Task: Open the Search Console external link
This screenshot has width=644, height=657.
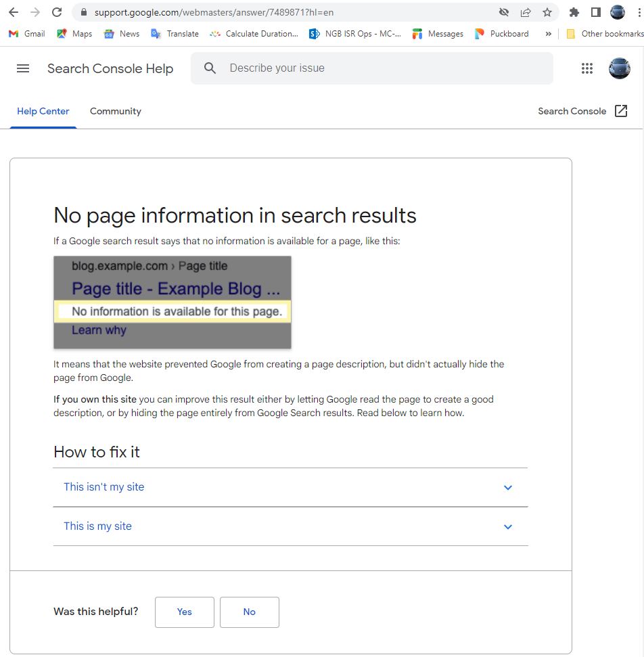Action: pos(582,112)
